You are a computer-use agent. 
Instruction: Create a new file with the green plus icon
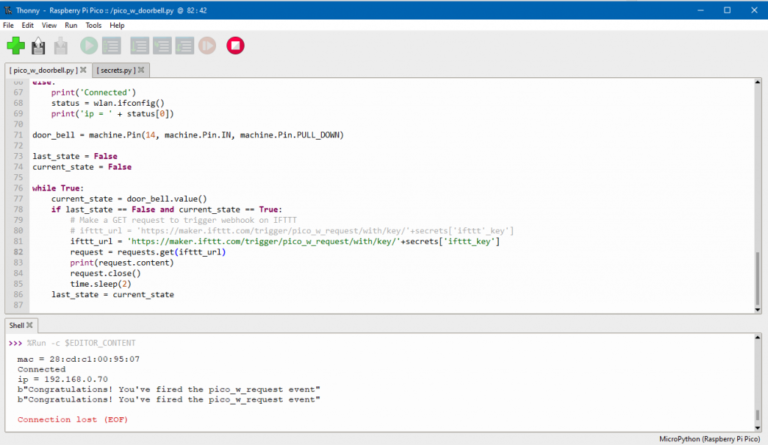point(16,46)
